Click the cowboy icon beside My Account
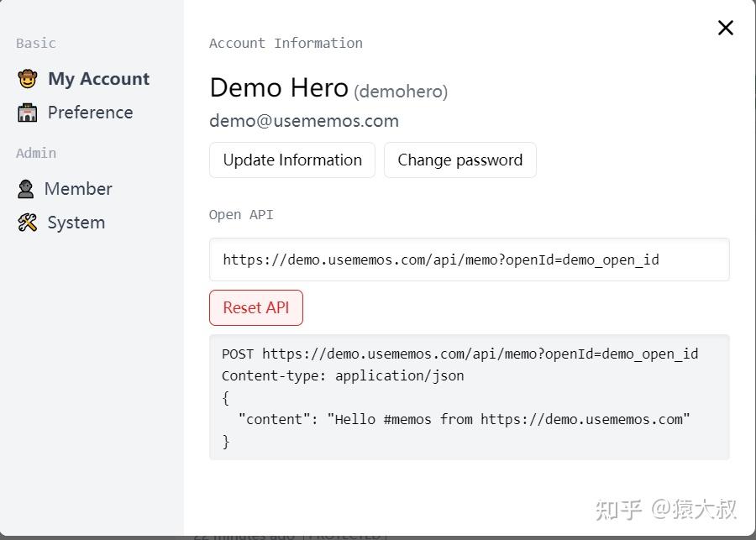This screenshot has height=540, width=756. pos(28,79)
